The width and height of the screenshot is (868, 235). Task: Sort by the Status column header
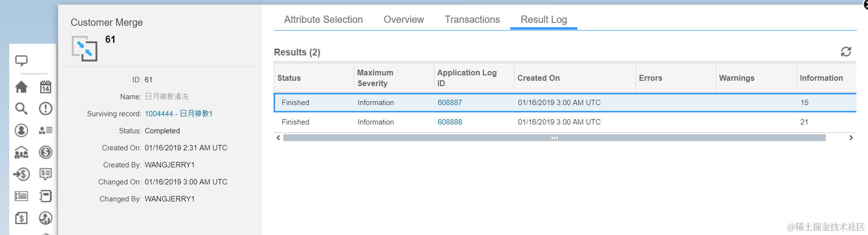tap(314, 78)
